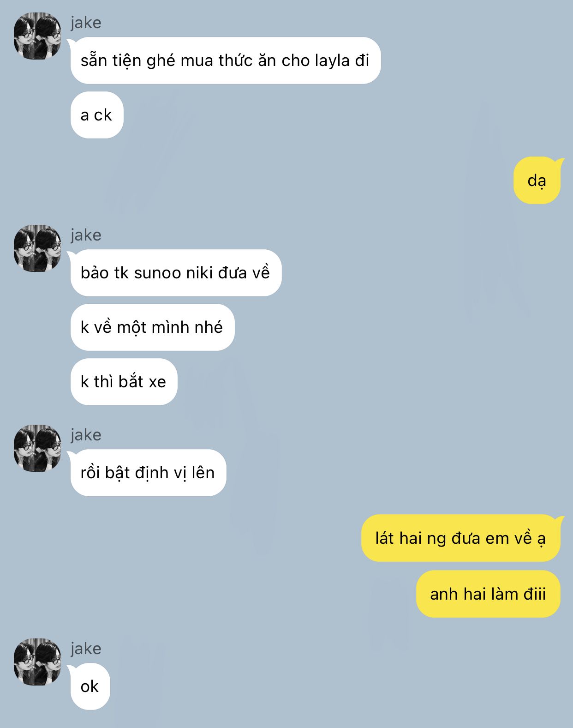
Task: Tap the 'jake' label above the 'ok' bubble
Action: pyautogui.click(x=86, y=649)
